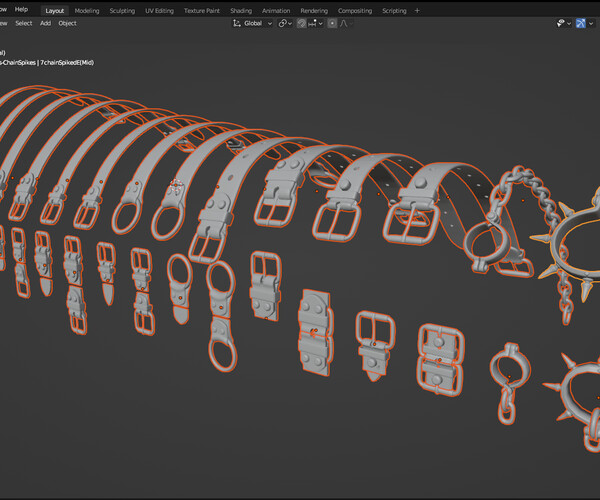Toggle proportional editing
Image resolution: width=600 pixels, height=500 pixels.
pyautogui.click(x=332, y=23)
